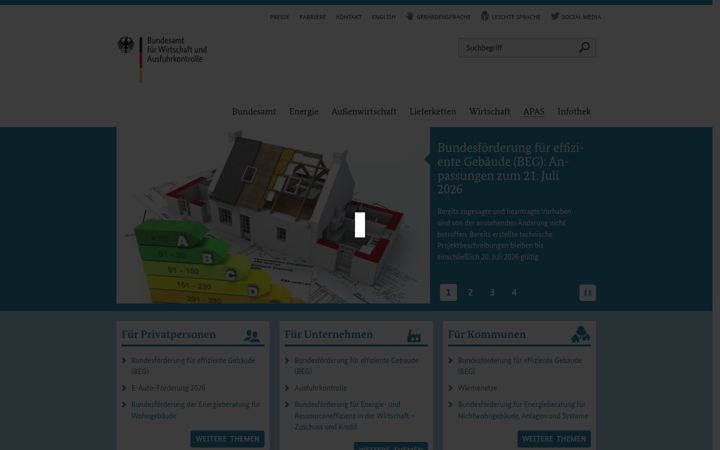This screenshot has width=720, height=450.
Task: Switch the site language to English
Action: [x=383, y=17]
